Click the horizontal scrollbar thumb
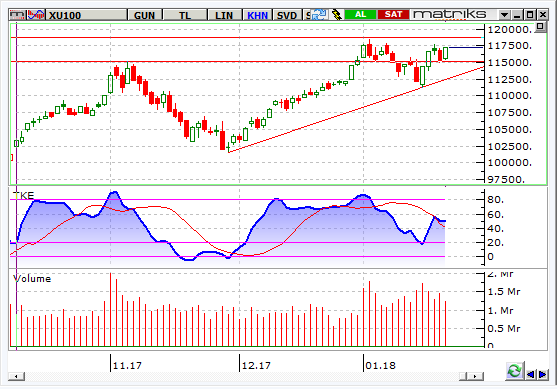Screen dimensions: 557x389 (x=463, y=376)
